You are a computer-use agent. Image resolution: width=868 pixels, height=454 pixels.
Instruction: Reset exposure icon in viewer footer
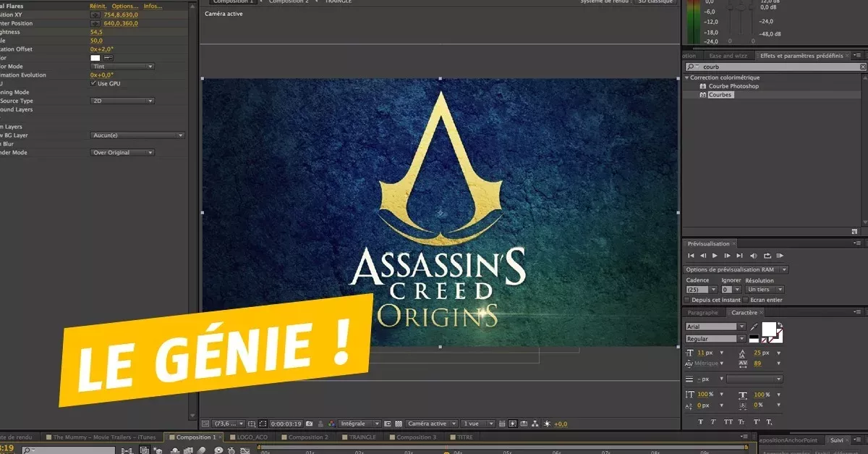547,424
